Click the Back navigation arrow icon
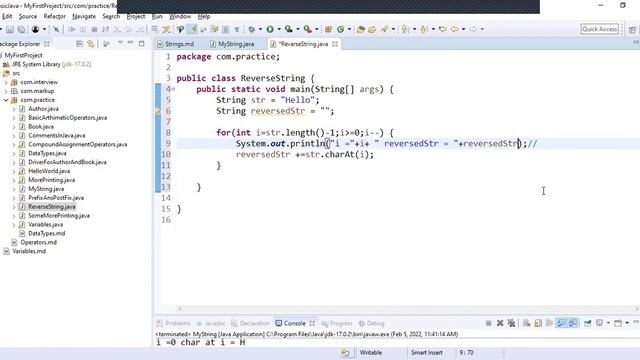The image size is (640, 360). tap(454, 29)
